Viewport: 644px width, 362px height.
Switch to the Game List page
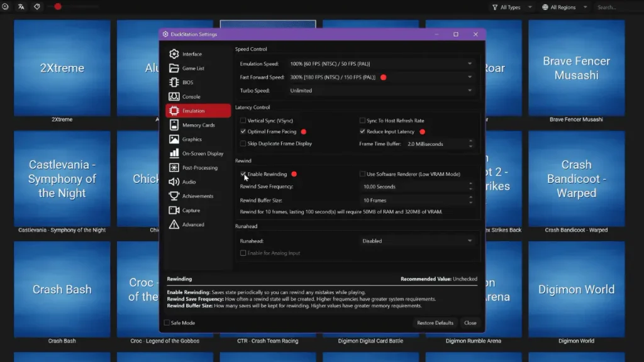coord(198,68)
